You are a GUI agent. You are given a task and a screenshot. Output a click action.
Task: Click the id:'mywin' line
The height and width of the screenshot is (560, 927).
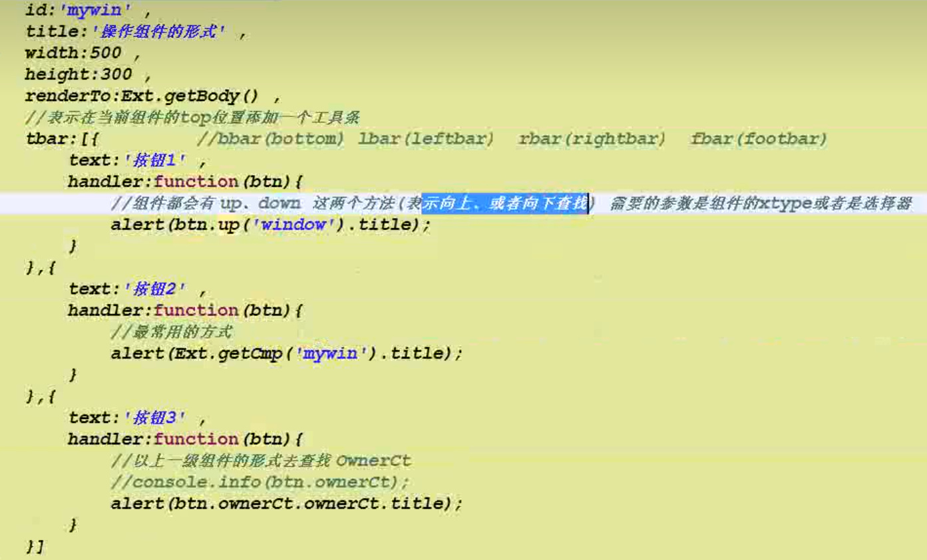(88, 11)
